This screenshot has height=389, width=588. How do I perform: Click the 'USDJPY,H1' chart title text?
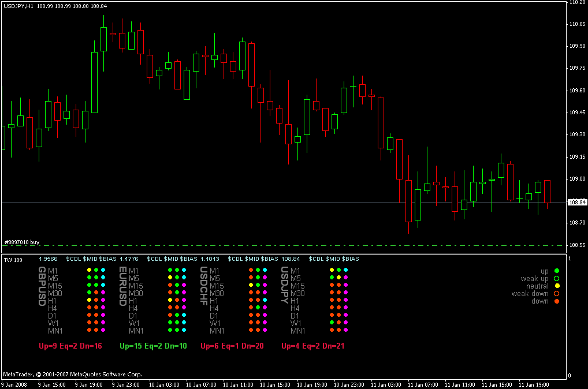pyautogui.click(x=18, y=5)
